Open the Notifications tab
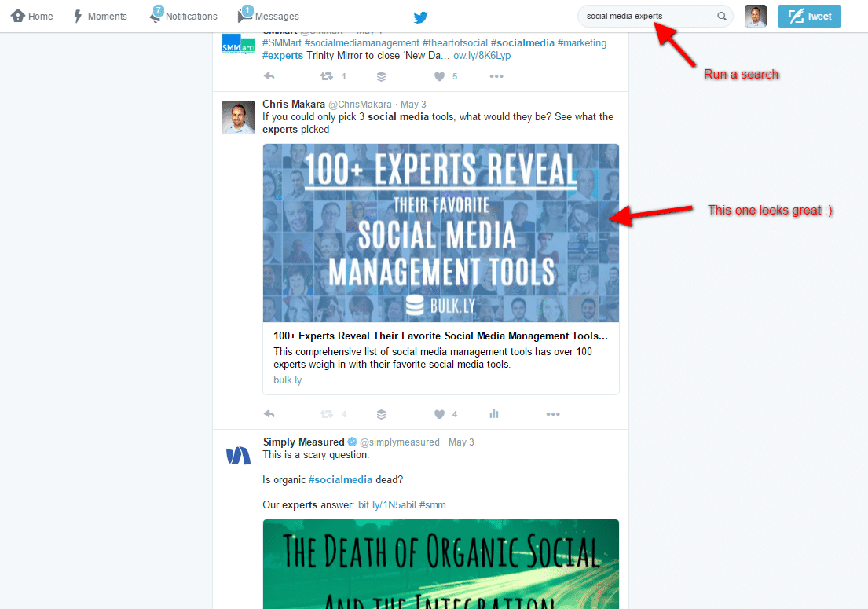Screen dimensions: 868x609 click(183, 15)
